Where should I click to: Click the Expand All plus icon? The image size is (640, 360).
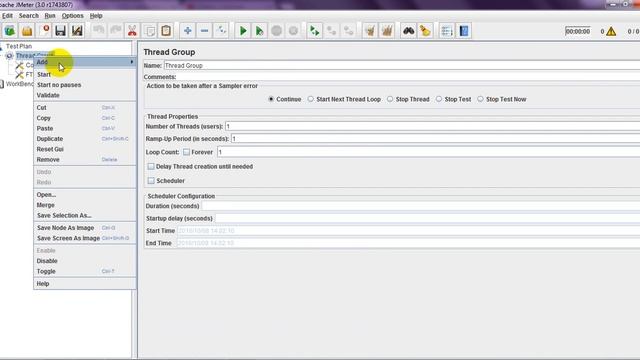(x=188, y=31)
